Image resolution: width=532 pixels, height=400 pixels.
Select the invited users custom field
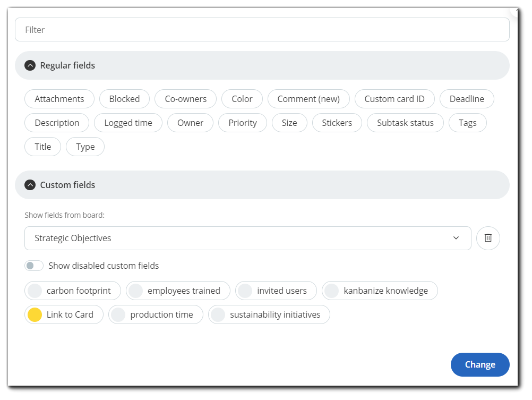(x=276, y=291)
